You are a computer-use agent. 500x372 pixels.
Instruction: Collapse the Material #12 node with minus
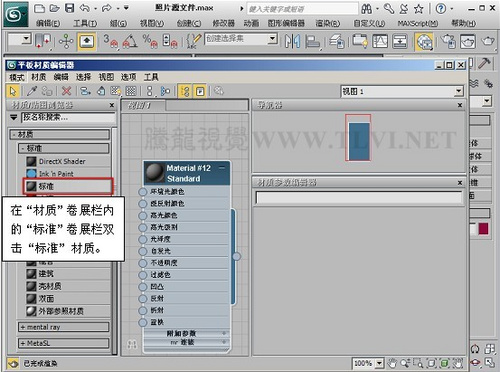(222, 168)
